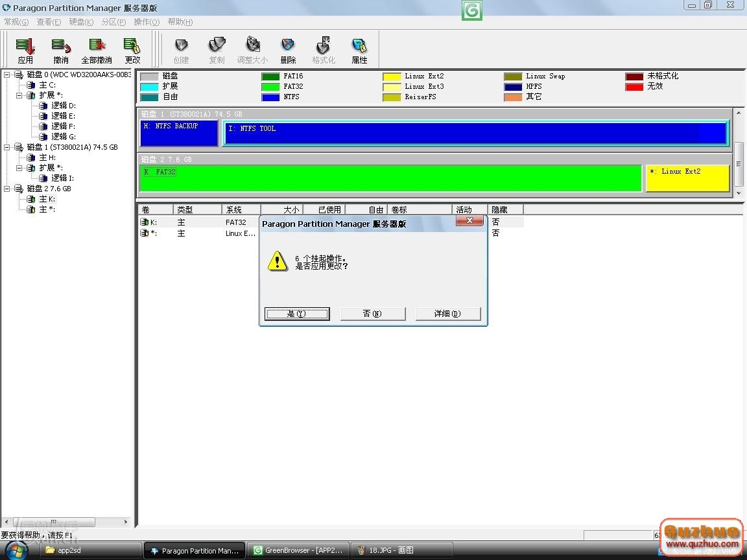The width and height of the screenshot is (747, 560).
Task: Confirm changes with the 是(Y) button
Action: click(297, 314)
